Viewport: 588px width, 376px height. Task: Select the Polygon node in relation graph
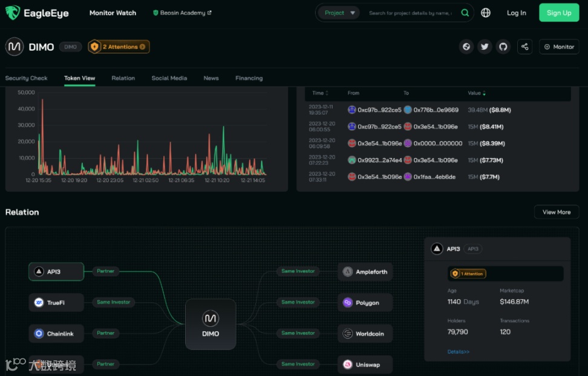point(365,303)
